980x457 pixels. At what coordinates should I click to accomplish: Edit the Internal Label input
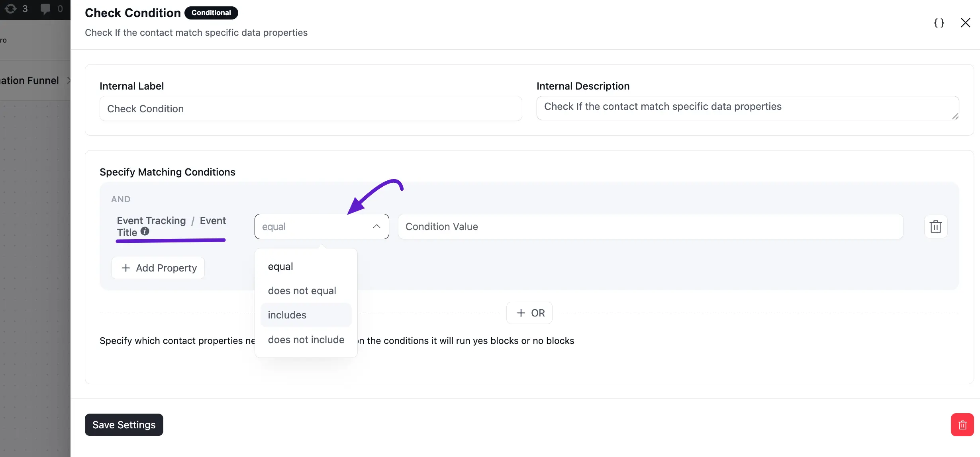[311, 109]
